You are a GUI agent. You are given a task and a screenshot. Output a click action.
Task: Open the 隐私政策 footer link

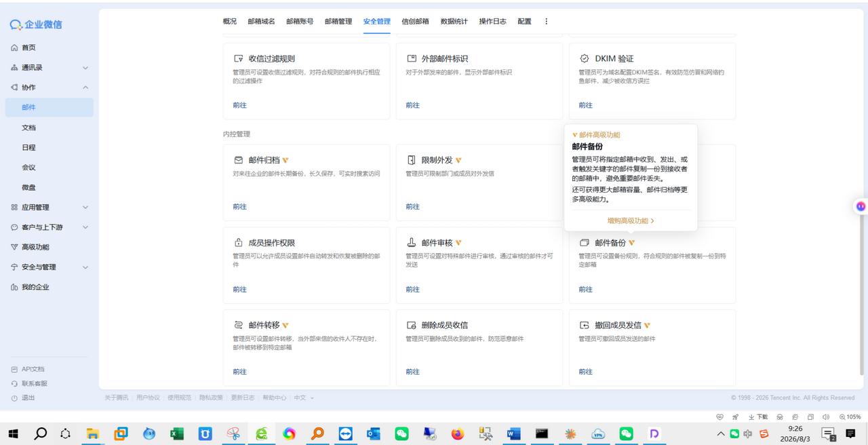[x=211, y=398]
